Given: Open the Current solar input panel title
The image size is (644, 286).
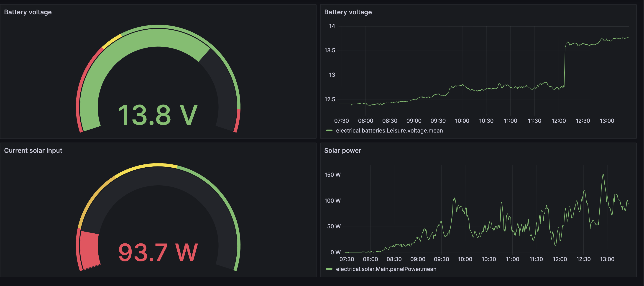Looking at the screenshot, I should tap(33, 151).
